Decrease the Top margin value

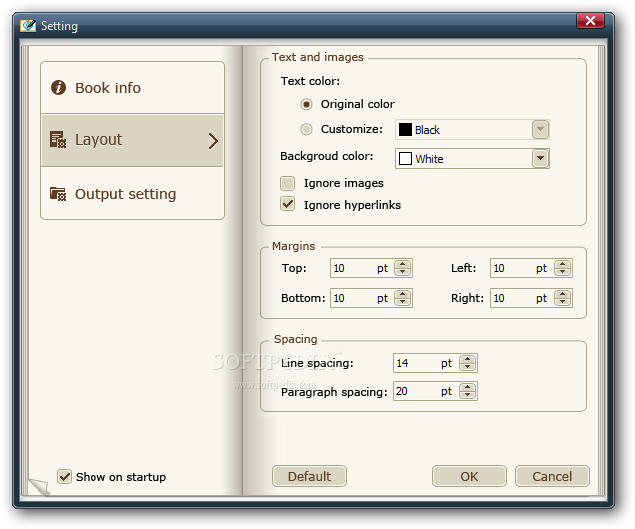tap(402, 272)
